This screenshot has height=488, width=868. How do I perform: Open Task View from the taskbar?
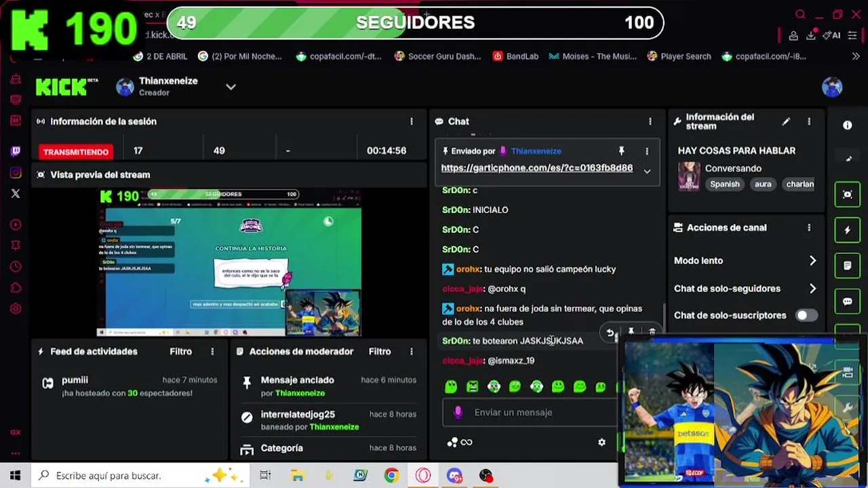(265, 476)
